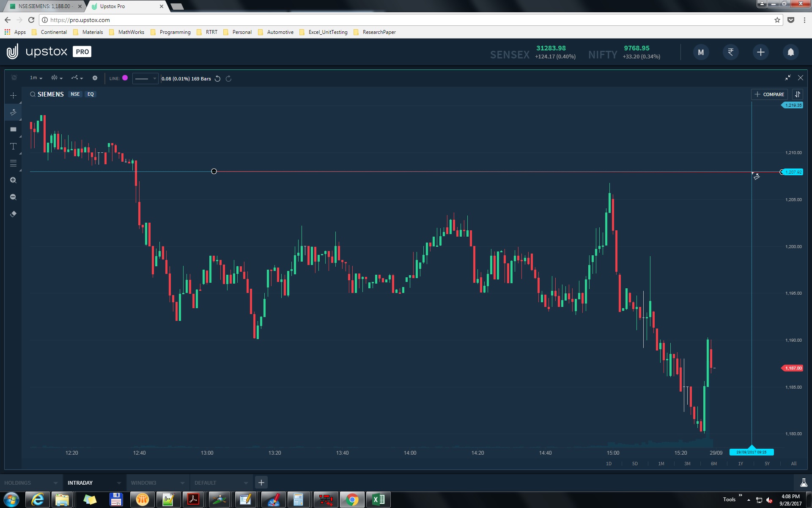Open the Fibonacci lines tool

click(13, 163)
